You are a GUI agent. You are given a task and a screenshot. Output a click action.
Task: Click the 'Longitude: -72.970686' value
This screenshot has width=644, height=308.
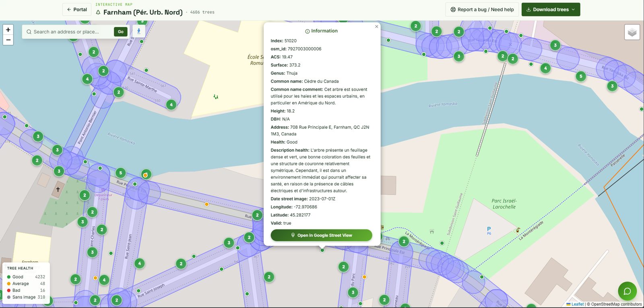click(305, 207)
